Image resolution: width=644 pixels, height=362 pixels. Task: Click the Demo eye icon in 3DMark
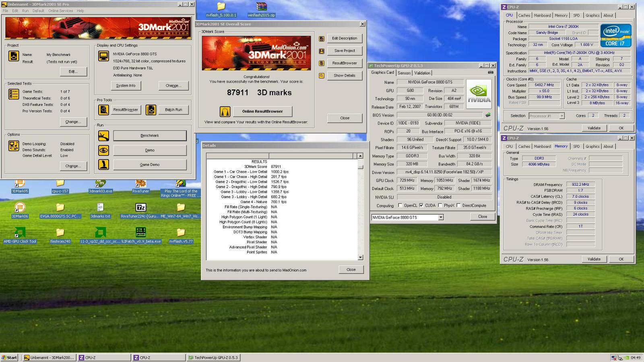pyautogui.click(x=103, y=150)
